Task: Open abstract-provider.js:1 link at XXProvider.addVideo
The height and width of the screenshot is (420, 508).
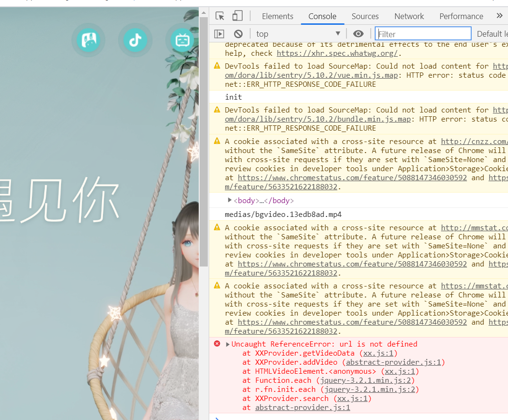Action: [393, 362]
